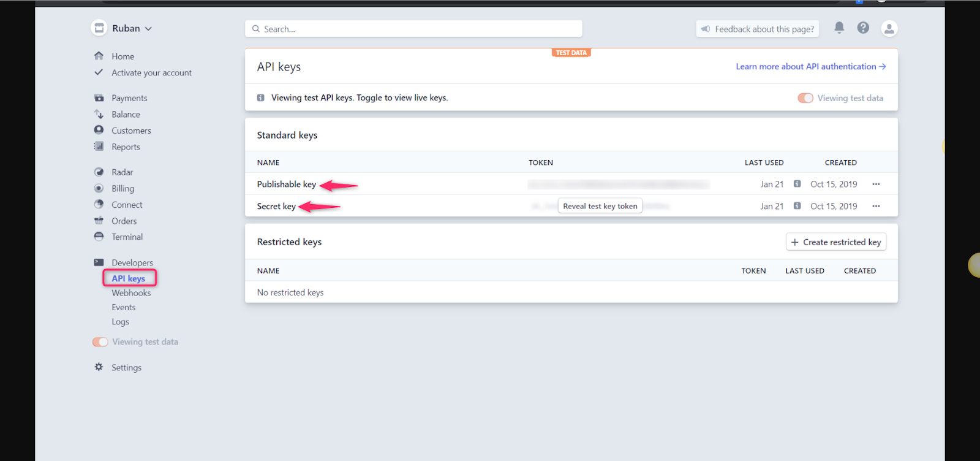Open Customers section
Screen dimensions: 980x461
(x=131, y=131)
